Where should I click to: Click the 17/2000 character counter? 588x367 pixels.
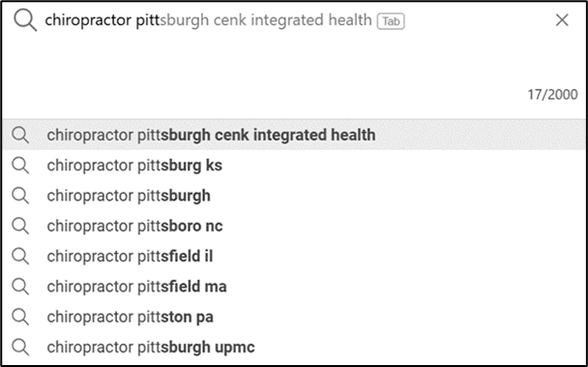tap(552, 95)
